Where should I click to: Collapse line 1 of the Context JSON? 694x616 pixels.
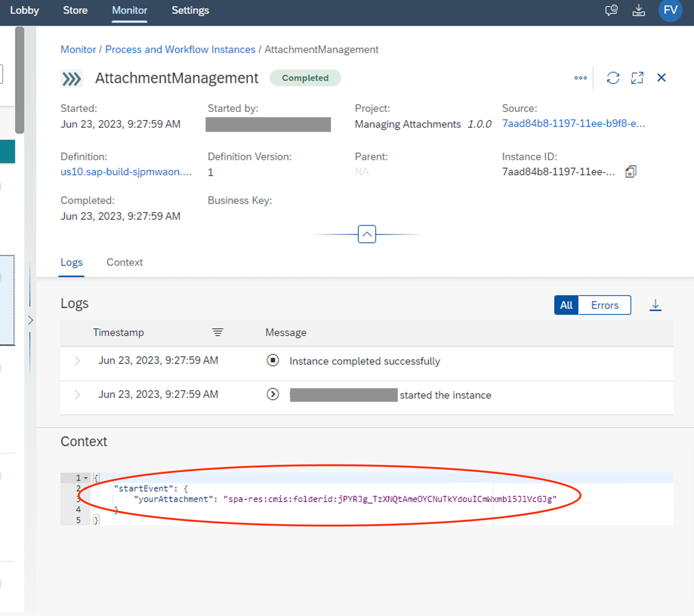[x=86, y=477]
